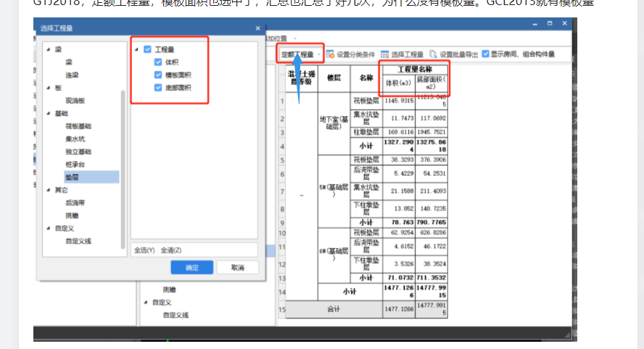Click the 62.9254 volume cell
644x349 pixels.
pos(398,233)
